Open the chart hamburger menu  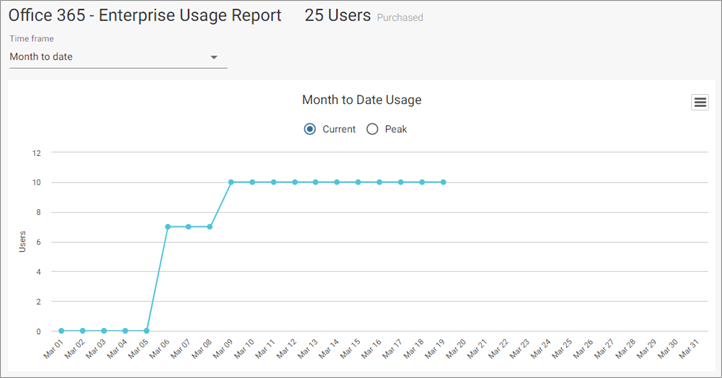point(700,102)
